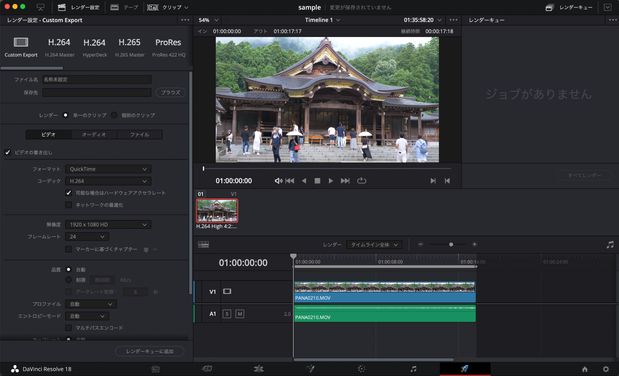Play the timeline forward in viewer
Screen dimensions: 619x376
pos(330,180)
